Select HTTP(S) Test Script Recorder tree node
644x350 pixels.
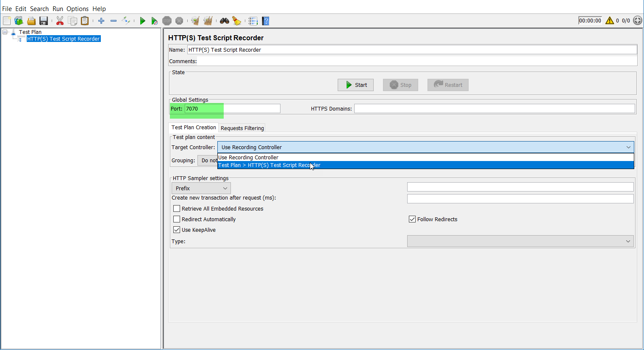pyautogui.click(x=64, y=39)
